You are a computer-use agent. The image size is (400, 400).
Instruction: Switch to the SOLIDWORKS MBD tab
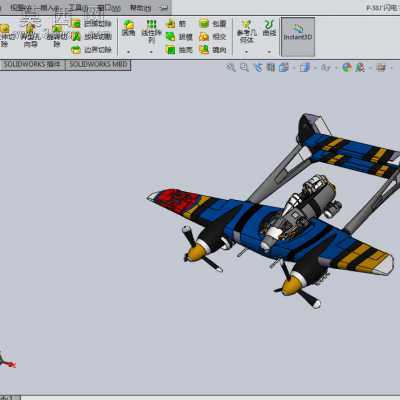pos(98,65)
